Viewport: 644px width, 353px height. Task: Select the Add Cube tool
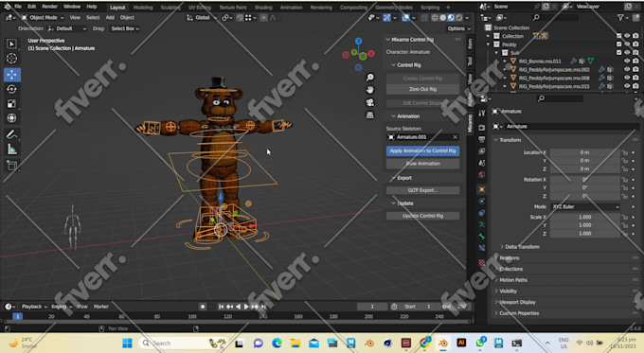click(x=11, y=165)
